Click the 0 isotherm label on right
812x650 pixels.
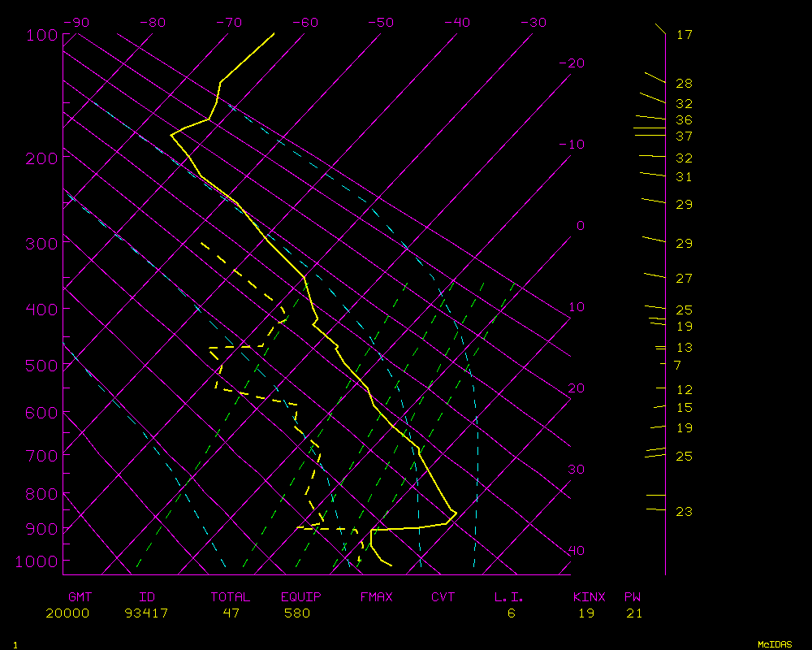(x=580, y=226)
